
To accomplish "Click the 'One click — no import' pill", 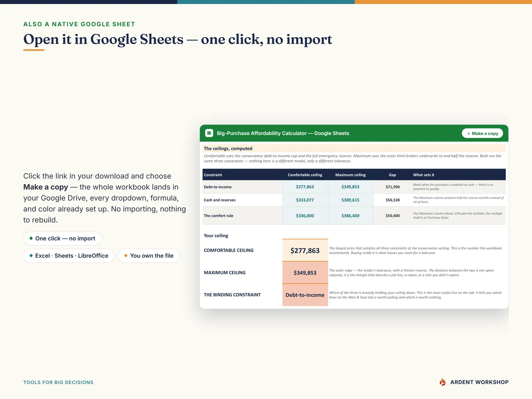I will [63, 238].
